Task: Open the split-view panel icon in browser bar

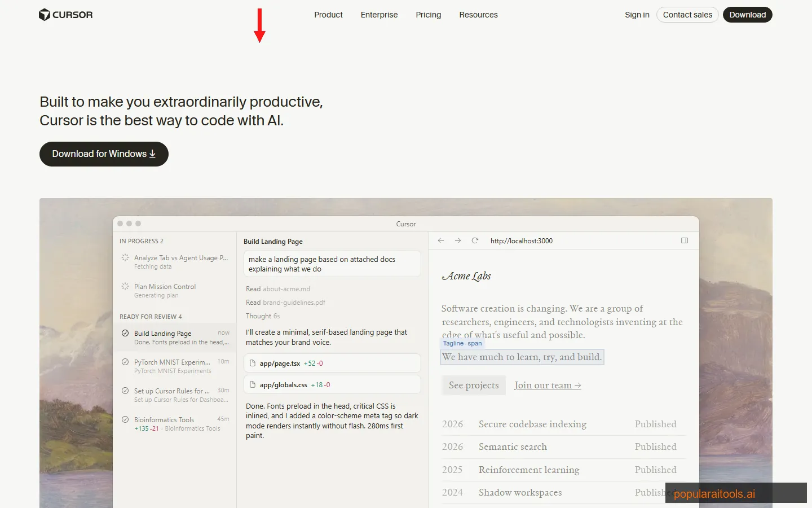Action: click(x=685, y=240)
